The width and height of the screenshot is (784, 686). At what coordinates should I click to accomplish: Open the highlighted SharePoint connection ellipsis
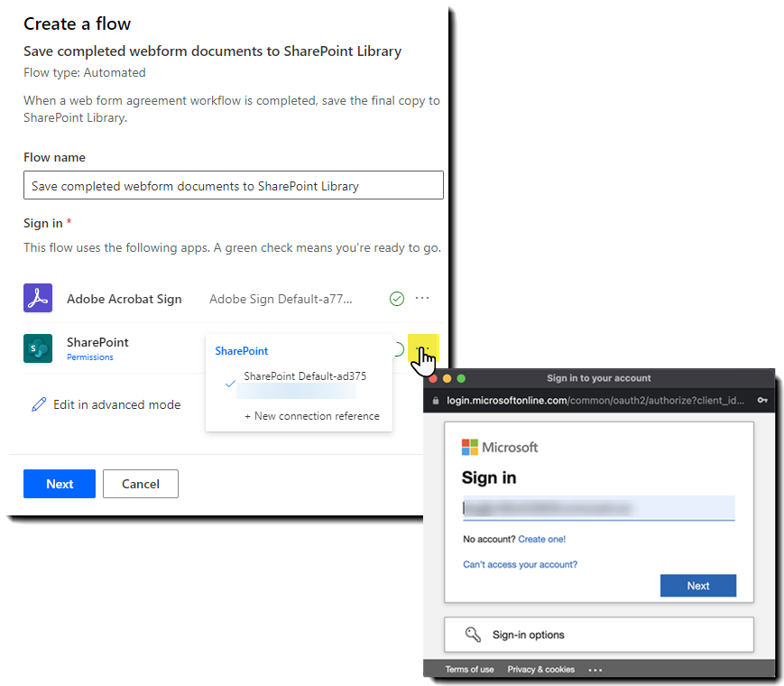click(x=423, y=348)
